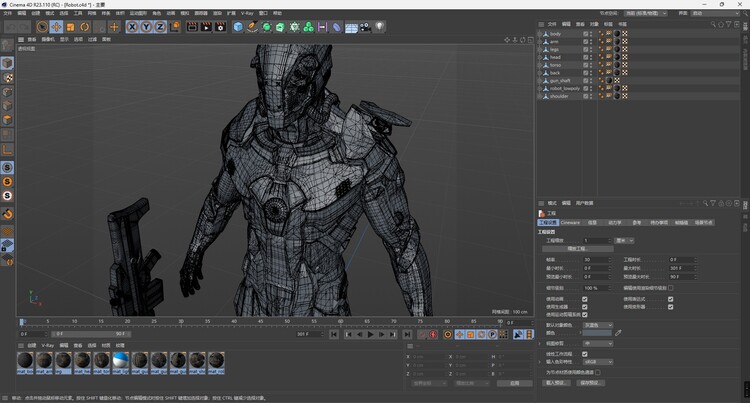Add a cube primitive from toolbar
Screen dimensions: 750x403
(x=238, y=27)
